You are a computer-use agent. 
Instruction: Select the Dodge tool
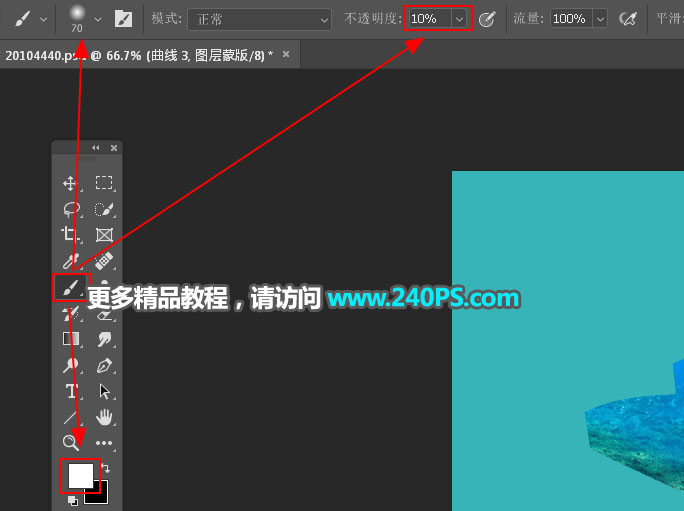[x=70, y=365]
